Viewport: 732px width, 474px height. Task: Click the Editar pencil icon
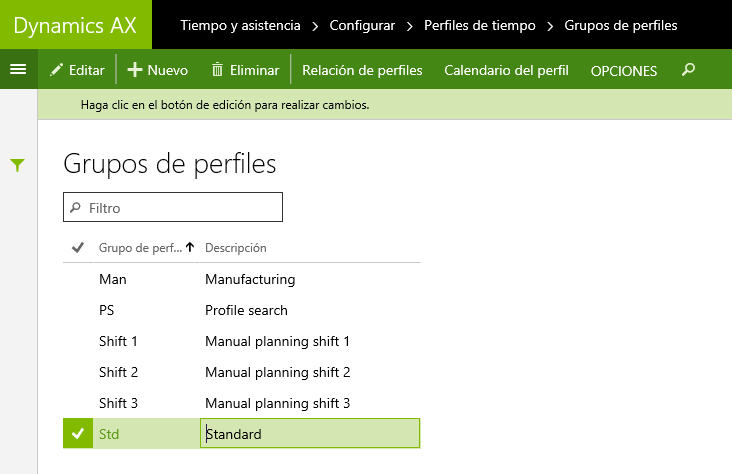[x=56, y=70]
